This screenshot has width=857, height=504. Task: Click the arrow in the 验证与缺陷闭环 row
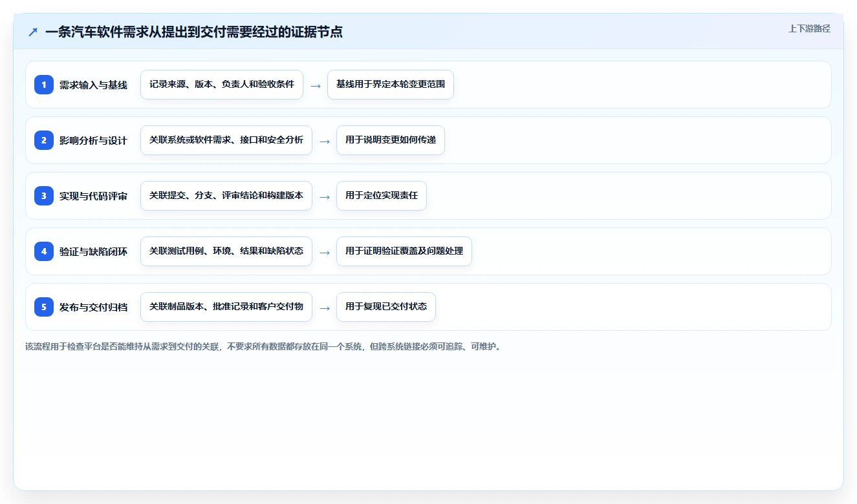(x=325, y=252)
